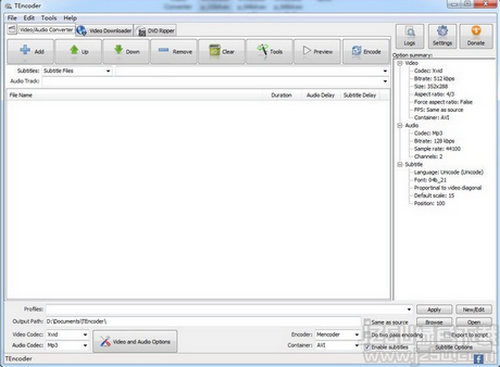Click the Duration column header
This screenshot has height=367, width=500.
point(281,95)
